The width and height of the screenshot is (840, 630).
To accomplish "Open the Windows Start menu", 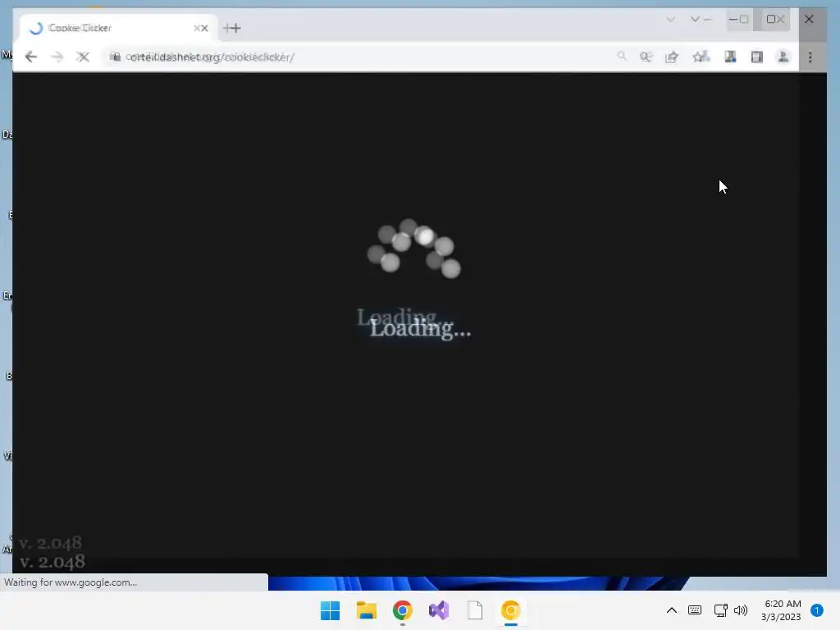I will pos(330,610).
